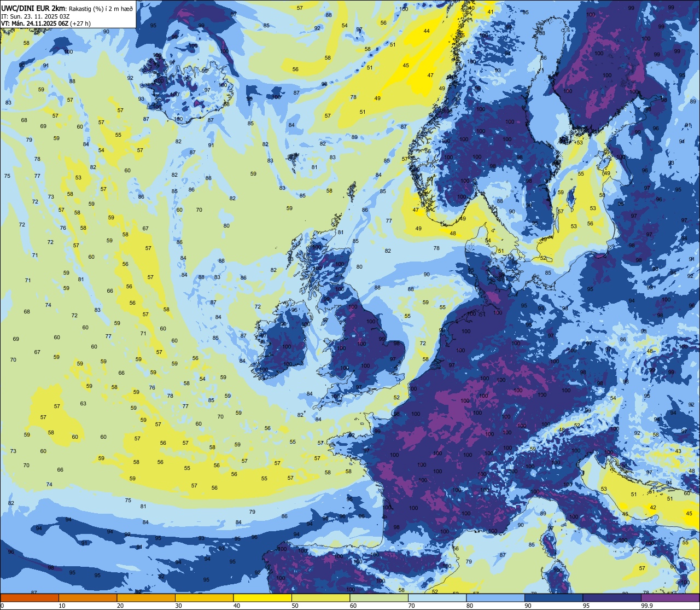Click the '44' humidity value off Norway

pos(427,31)
